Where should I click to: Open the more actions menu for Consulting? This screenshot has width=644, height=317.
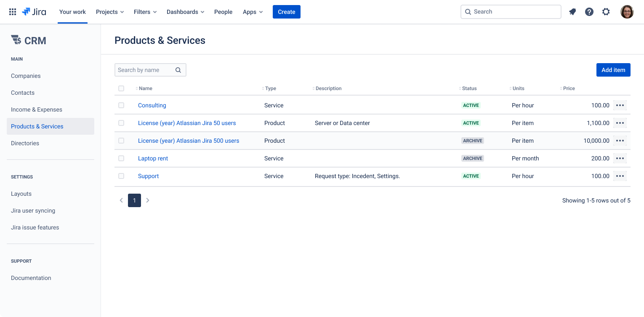620,105
